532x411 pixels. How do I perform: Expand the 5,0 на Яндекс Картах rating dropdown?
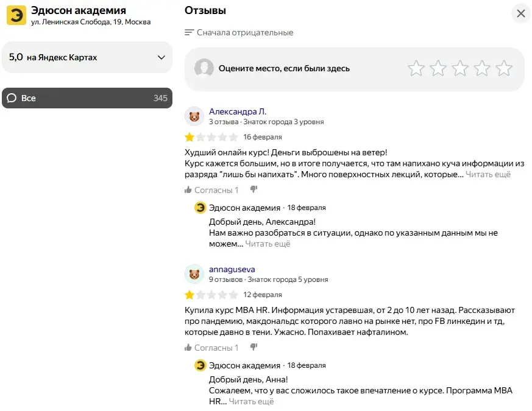click(87, 57)
